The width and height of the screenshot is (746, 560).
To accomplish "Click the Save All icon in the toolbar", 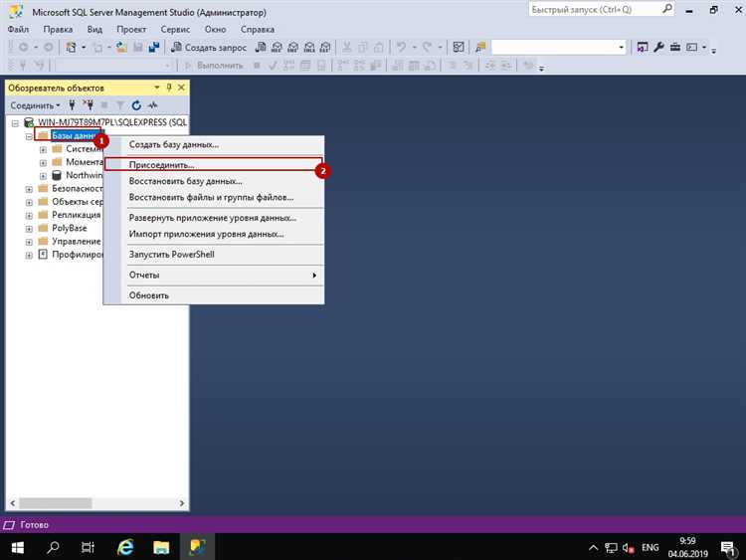I will pyautogui.click(x=154, y=47).
